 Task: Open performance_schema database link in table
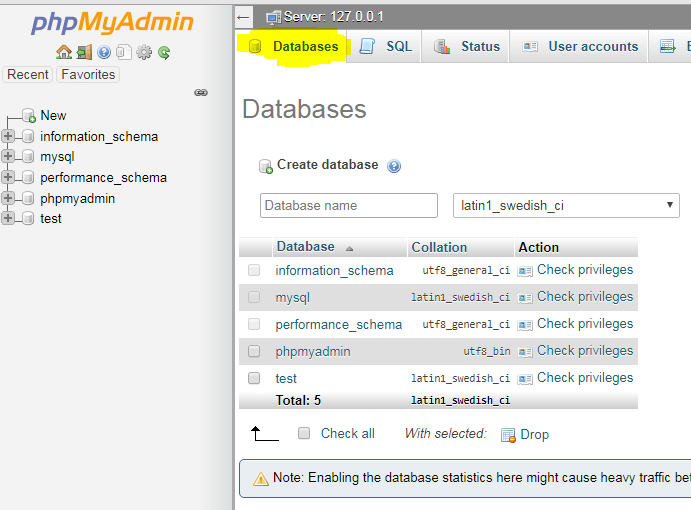338,324
